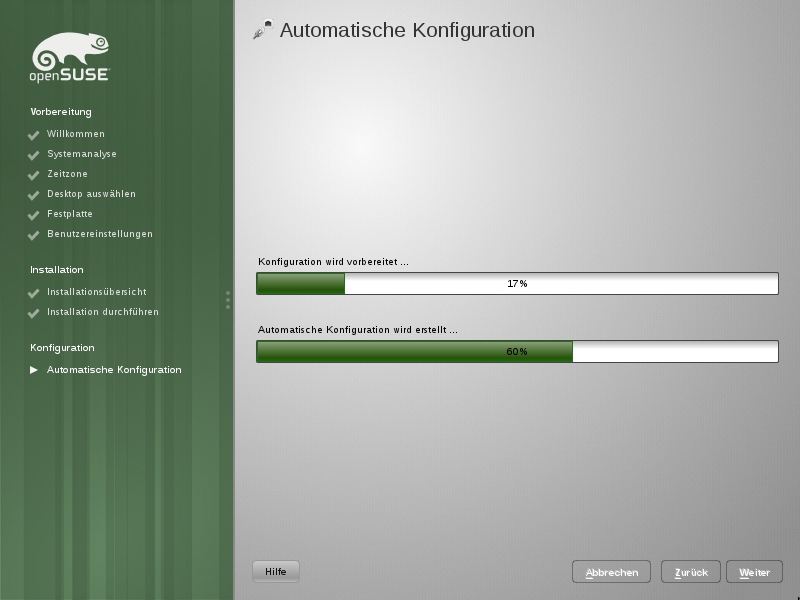Select the Automatische Konfiguration sidebar step

(x=114, y=369)
